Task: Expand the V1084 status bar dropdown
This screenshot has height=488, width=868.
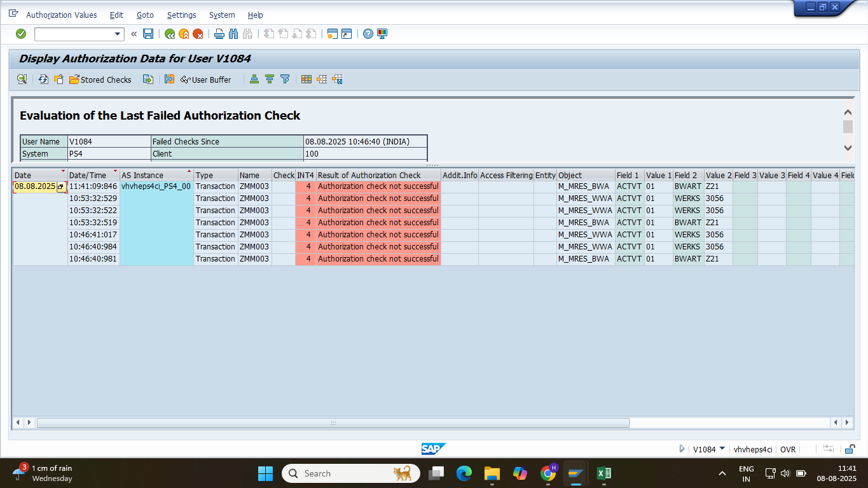Action: coord(722,449)
